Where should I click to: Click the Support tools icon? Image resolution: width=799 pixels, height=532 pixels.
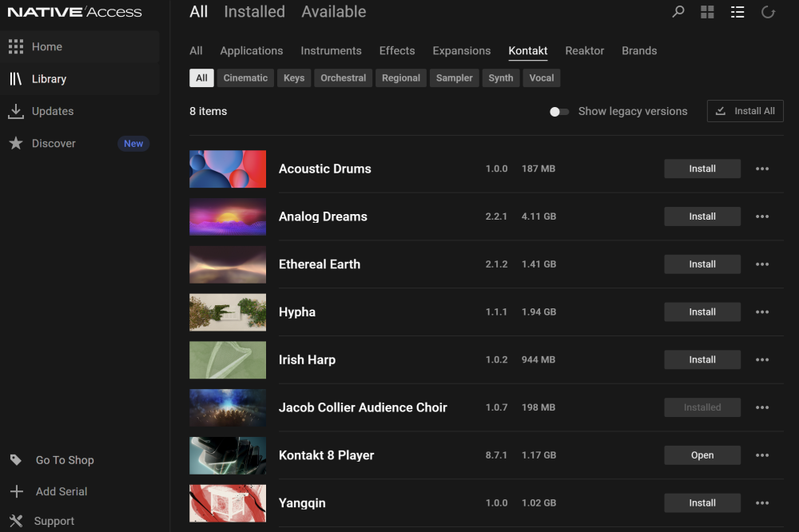click(16, 521)
